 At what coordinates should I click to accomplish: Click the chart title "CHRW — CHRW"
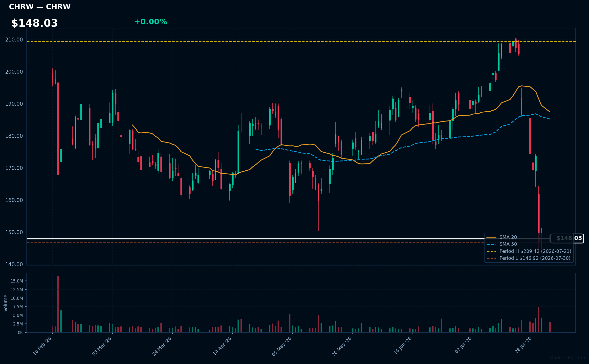point(40,7)
